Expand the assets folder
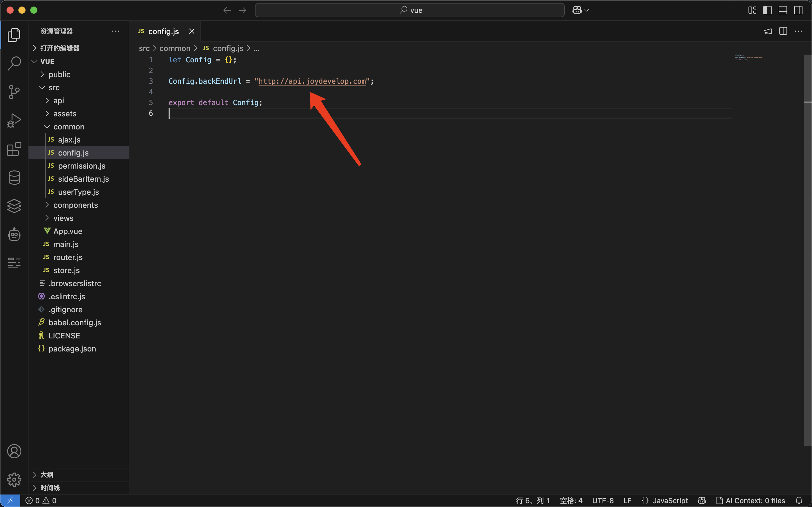 [x=79, y=114]
